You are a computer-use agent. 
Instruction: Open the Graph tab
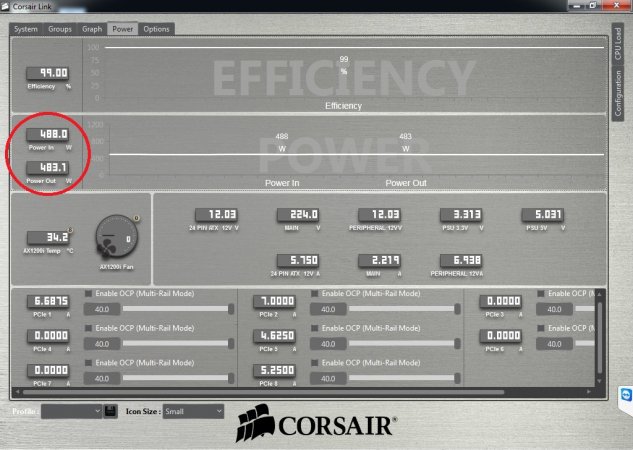pyautogui.click(x=92, y=29)
